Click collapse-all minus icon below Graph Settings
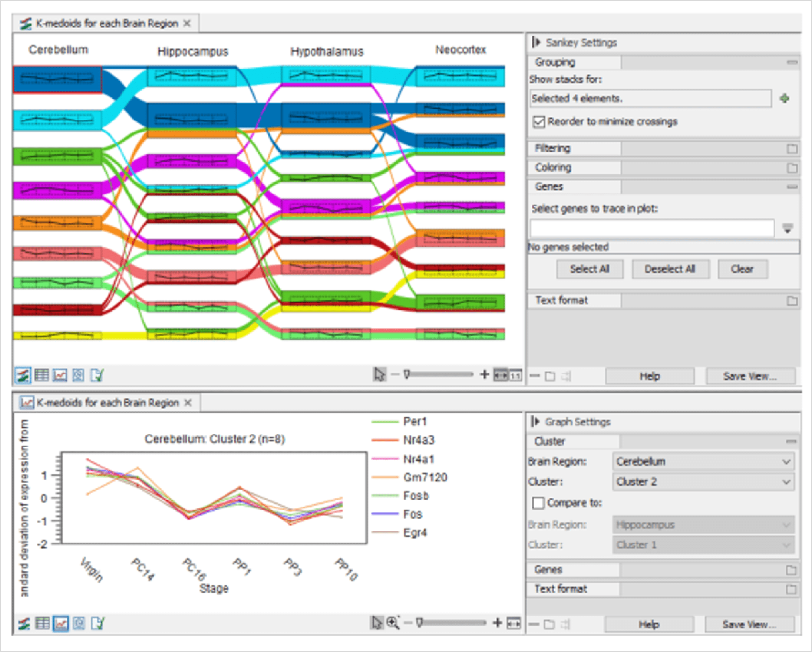 [534, 624]
